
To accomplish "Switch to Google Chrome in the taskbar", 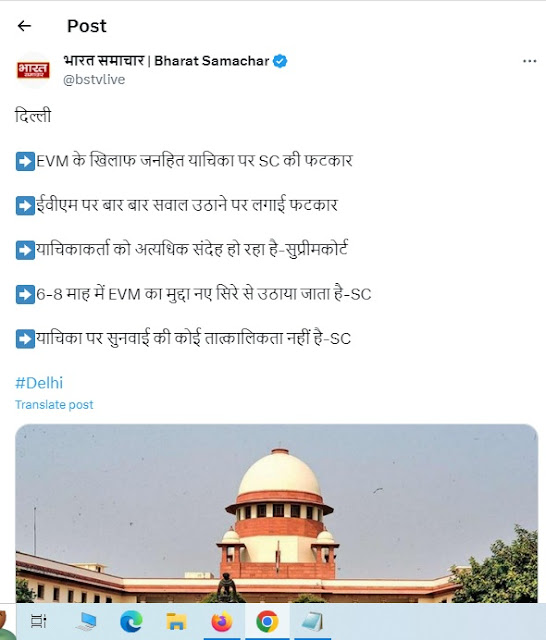I will [267, 622].
